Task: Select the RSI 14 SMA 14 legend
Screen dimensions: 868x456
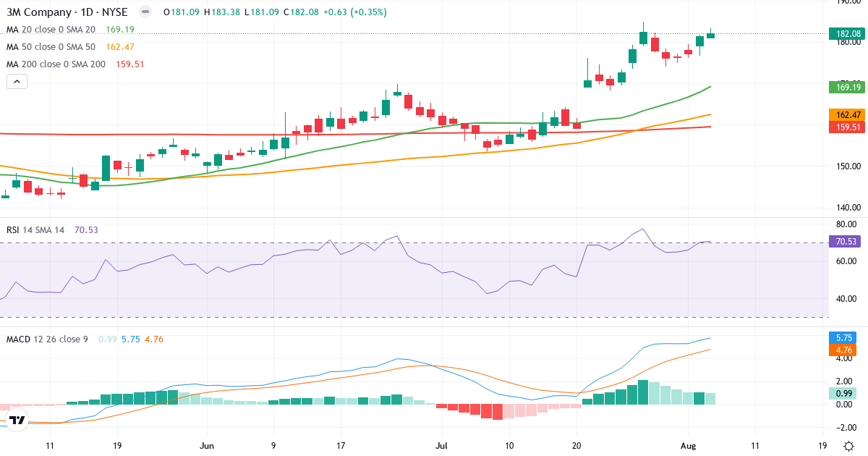Action: pyautogui.click(x=35, y=230)
